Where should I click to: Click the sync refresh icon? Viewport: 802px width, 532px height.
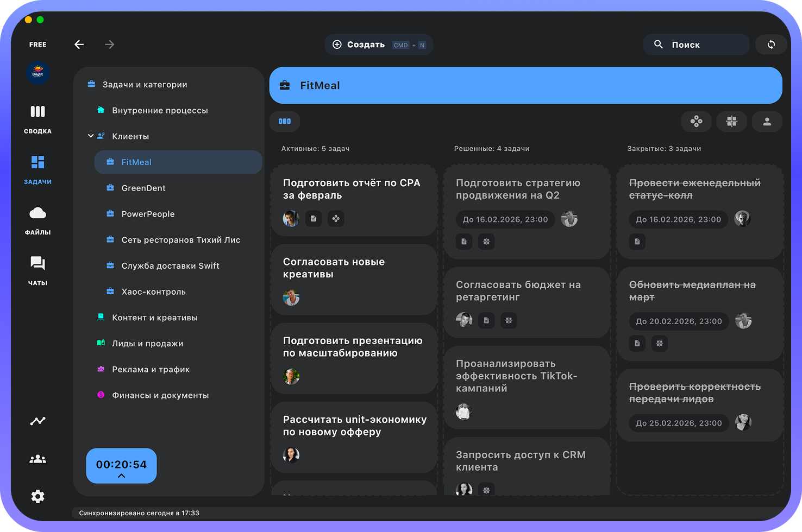click(x=771, y=45)
